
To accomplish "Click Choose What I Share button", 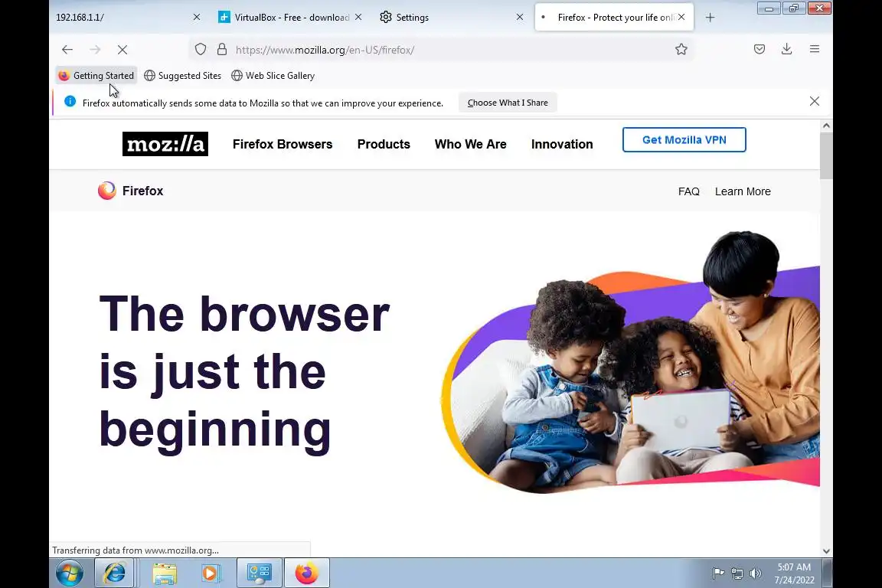I will tap(508, 103).
